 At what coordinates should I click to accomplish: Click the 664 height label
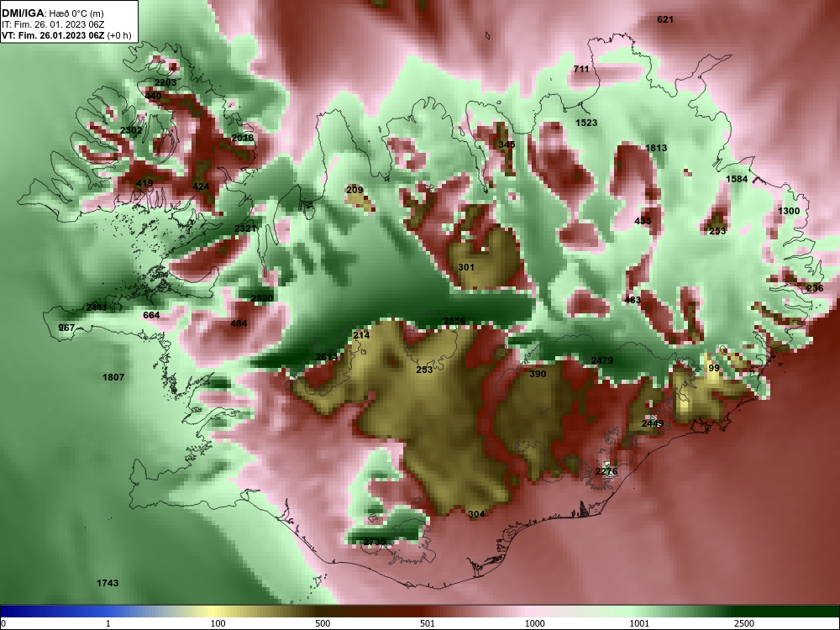(151, 315)
